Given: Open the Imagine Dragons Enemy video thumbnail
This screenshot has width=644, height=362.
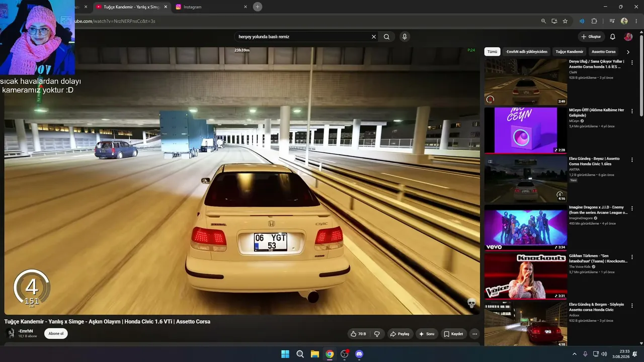Looking at the screenshot, I should click(526, 228).
